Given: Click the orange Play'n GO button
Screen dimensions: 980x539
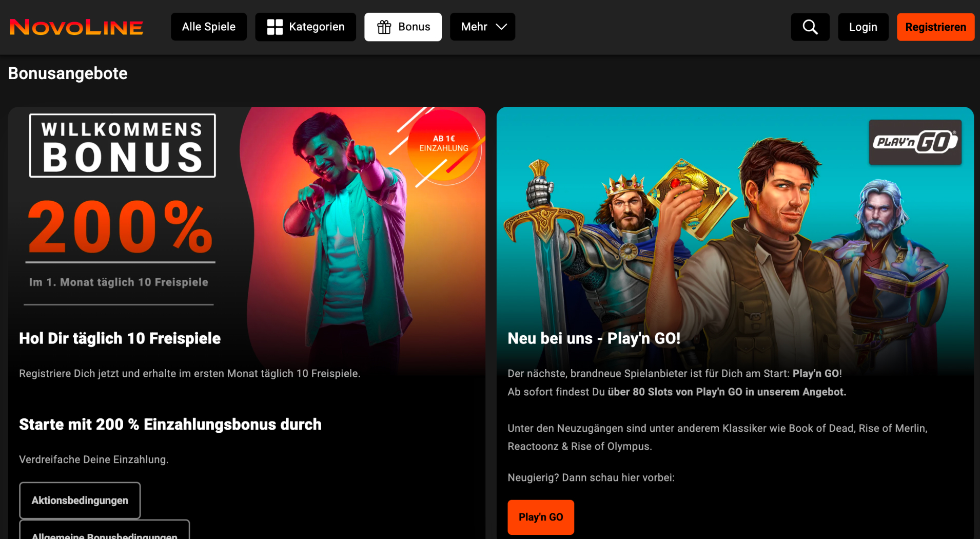Looking at the screenshot, I should pyautogui.click(x=541, y=517).
